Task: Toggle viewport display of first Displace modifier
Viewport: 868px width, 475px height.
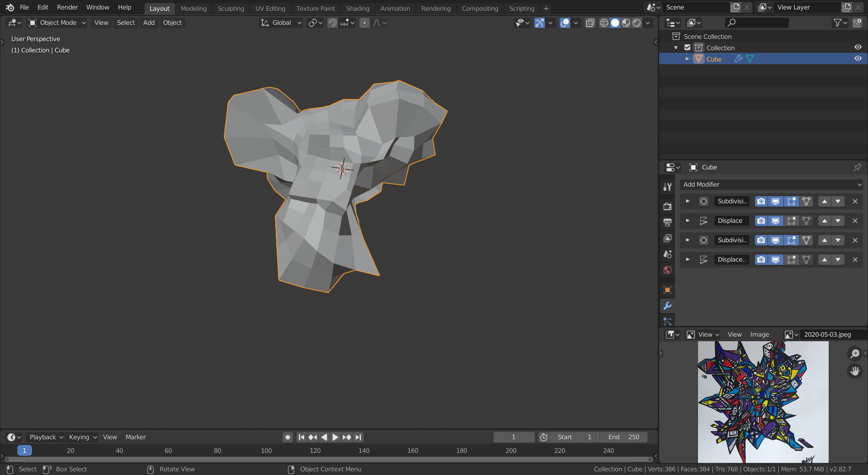Action: click(x=775, y=221)
